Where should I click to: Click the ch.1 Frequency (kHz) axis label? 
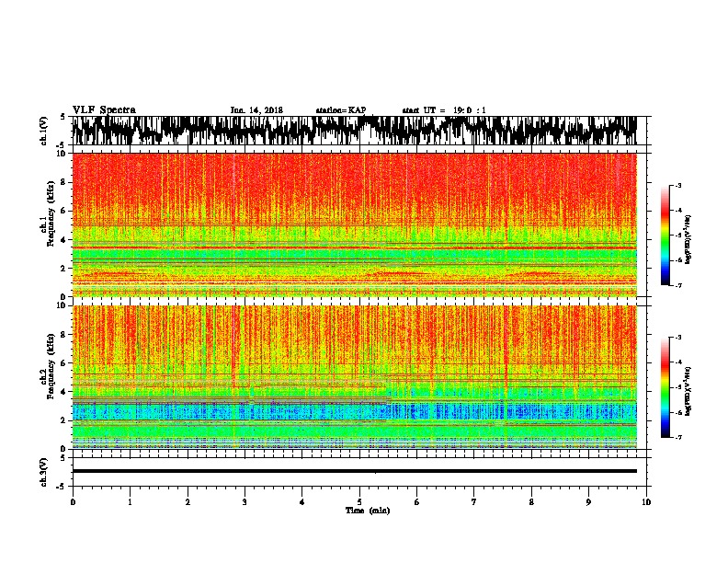point(48,224)
